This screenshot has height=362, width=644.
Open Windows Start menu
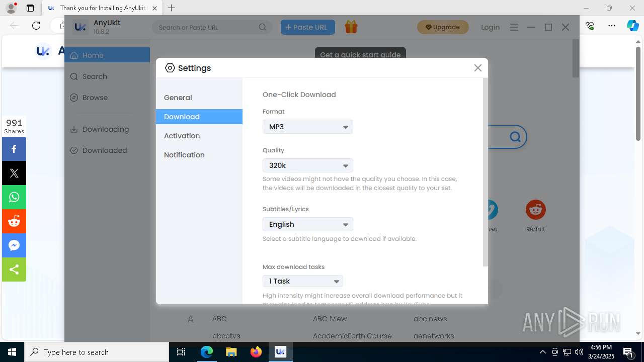tap(12, 352)
